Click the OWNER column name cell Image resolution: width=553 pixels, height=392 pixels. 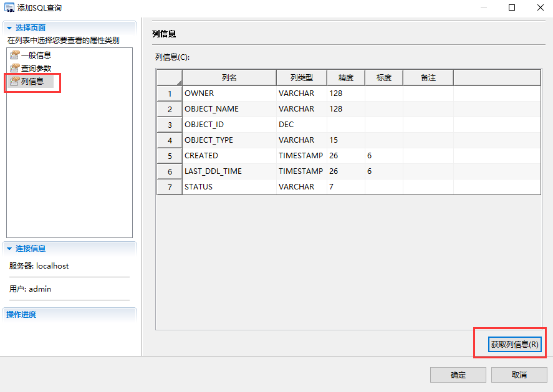coord(229,93)
